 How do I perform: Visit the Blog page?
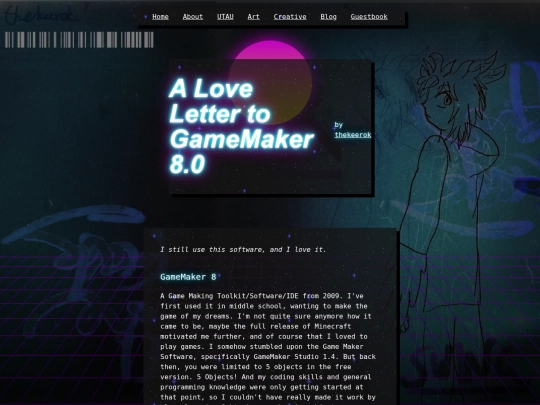pos(328,17)
